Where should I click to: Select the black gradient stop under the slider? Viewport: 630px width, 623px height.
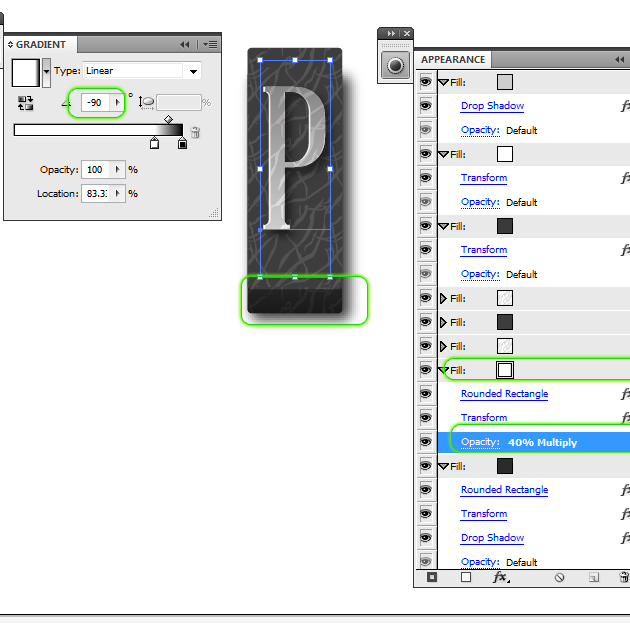[x=182, y=143]
